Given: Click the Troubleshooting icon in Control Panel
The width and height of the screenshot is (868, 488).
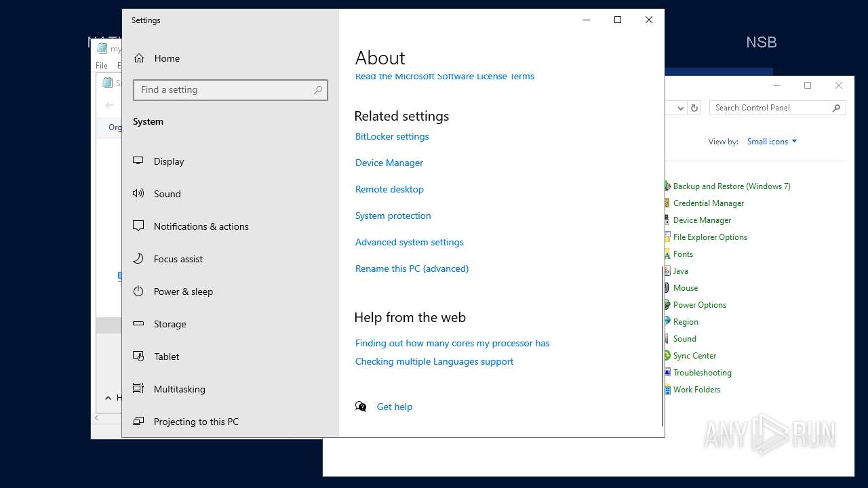Looking at the screenshot, I should (667, 373).
